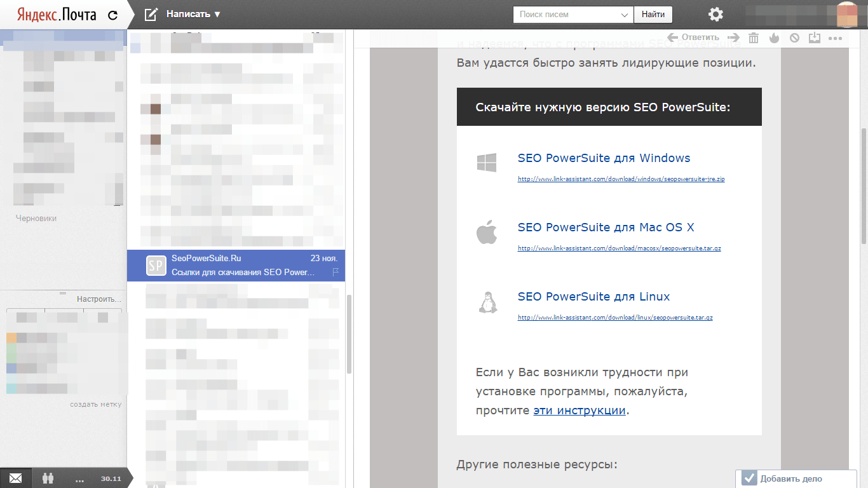Click the linux seopowersuite.tar.gz URL
This screenshot has height=488, width=868.
click(615, 318)
